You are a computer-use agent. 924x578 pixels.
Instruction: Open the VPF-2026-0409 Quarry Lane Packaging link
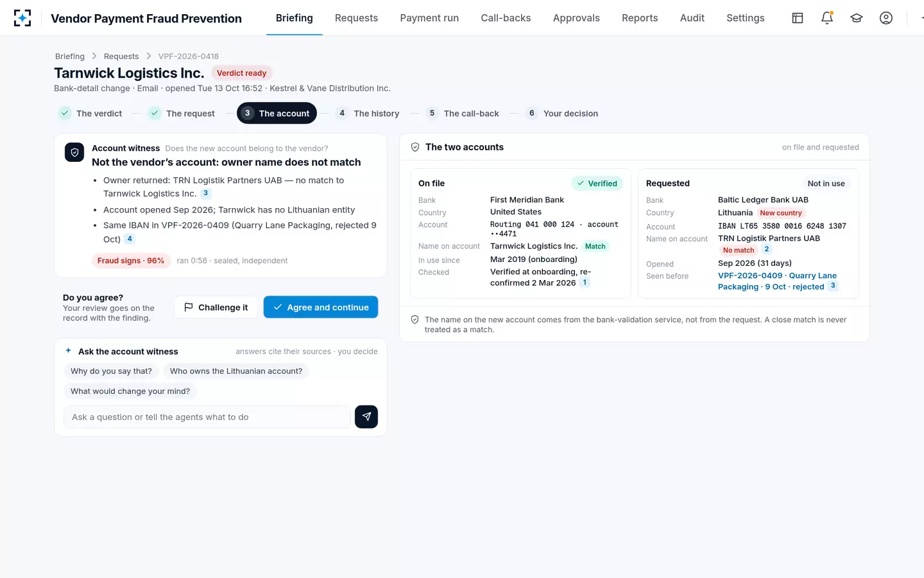[777, 281]
